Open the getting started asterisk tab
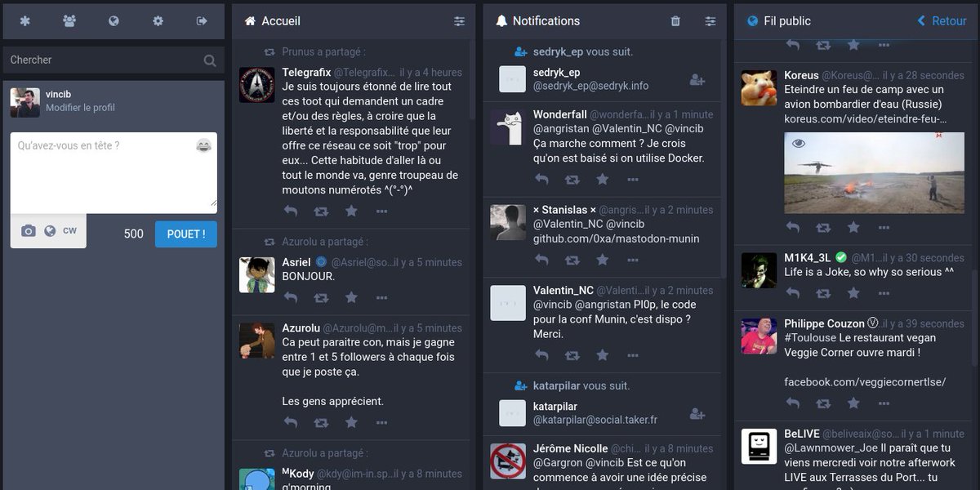 (x=24, y=21)
